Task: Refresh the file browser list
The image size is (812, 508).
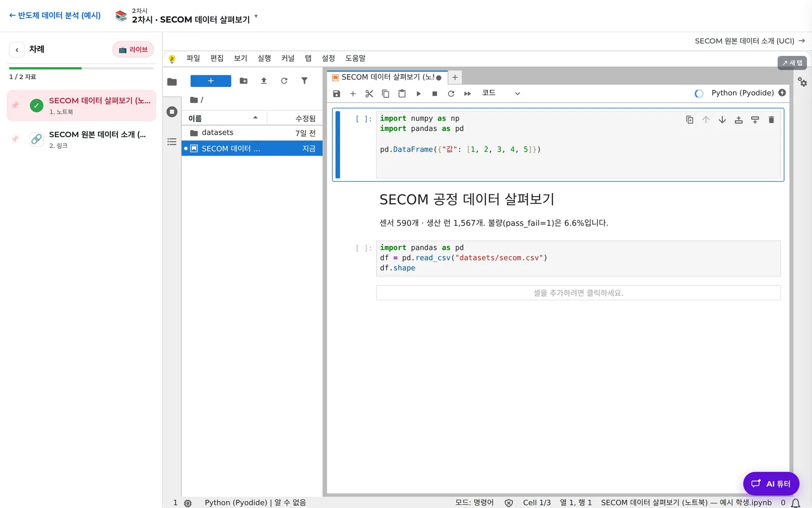Action: (x=284, y=81)
